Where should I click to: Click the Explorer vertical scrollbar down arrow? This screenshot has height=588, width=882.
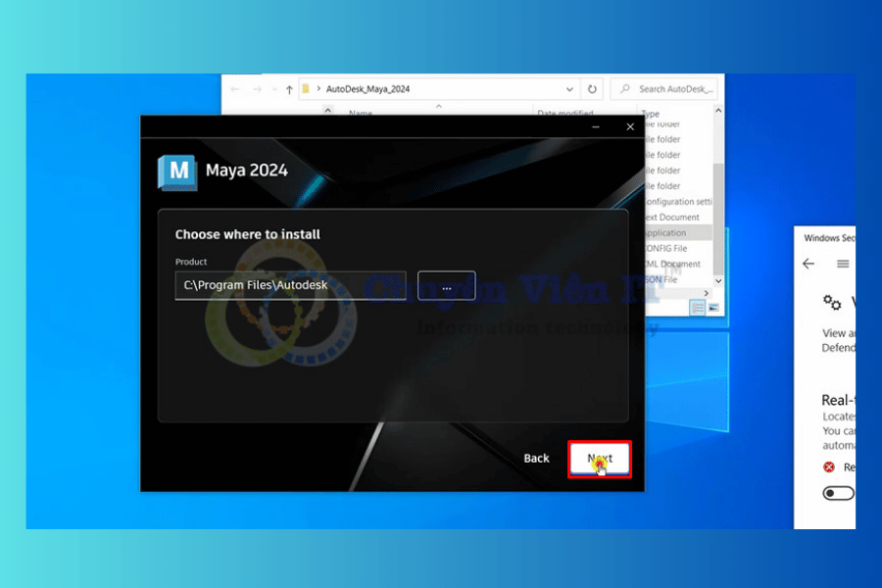pos(718,281)
